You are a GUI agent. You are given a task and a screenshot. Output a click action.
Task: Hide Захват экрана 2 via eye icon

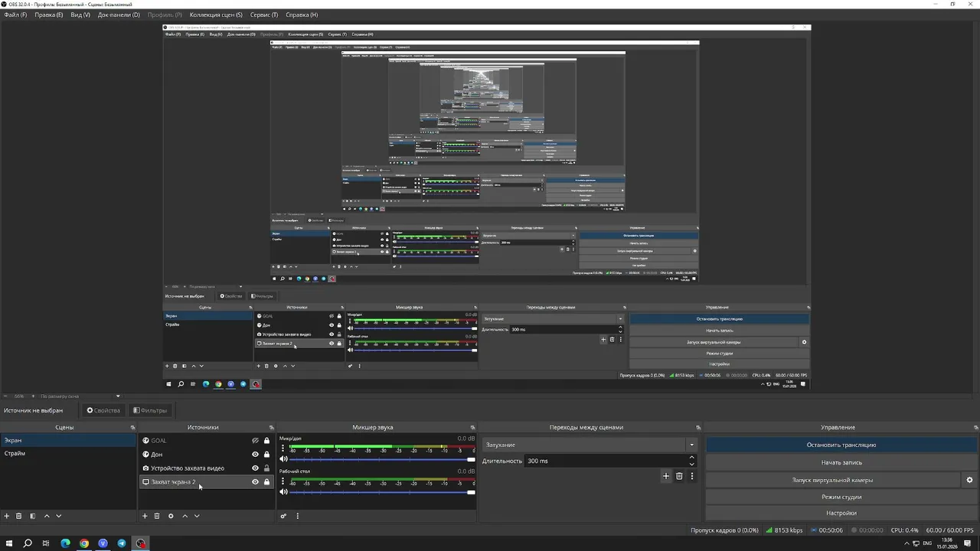[255, 482]
